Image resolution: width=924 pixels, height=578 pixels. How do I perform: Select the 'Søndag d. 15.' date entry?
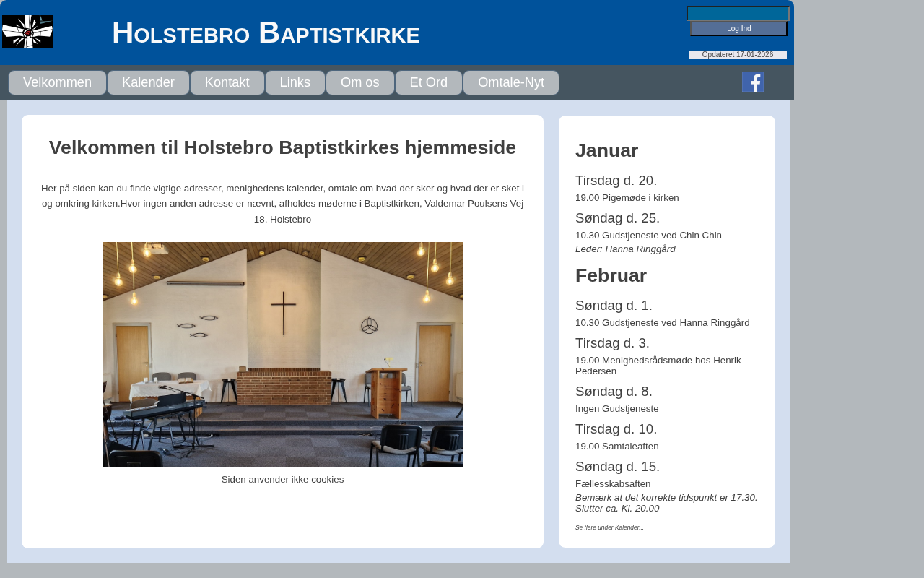tap(617, 467)
